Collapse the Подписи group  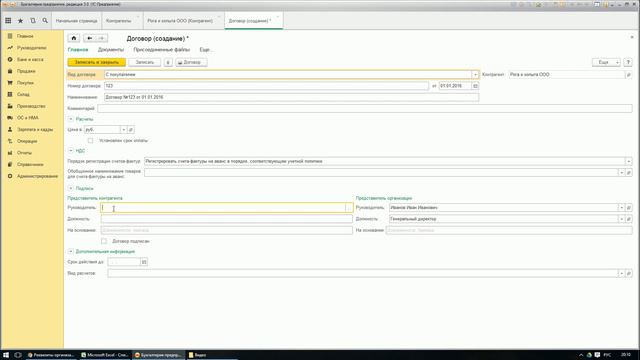[71, 189]
